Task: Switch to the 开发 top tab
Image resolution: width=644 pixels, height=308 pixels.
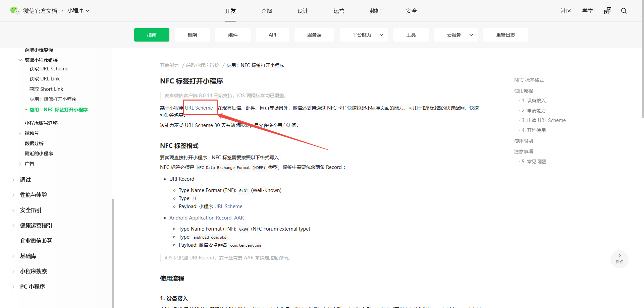Action: point(230,11)
